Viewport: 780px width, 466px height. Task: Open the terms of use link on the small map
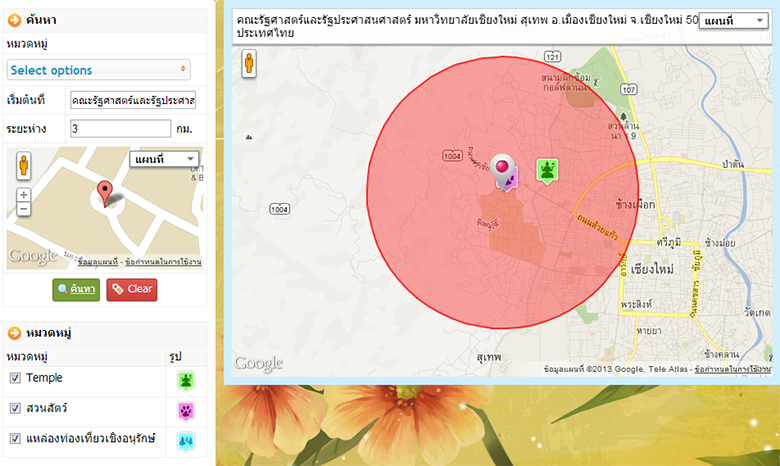[163, 262]
